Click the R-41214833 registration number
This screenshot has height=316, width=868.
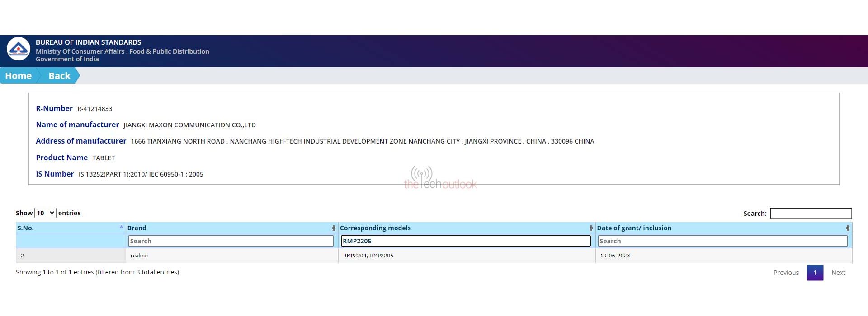pos(95,109)
